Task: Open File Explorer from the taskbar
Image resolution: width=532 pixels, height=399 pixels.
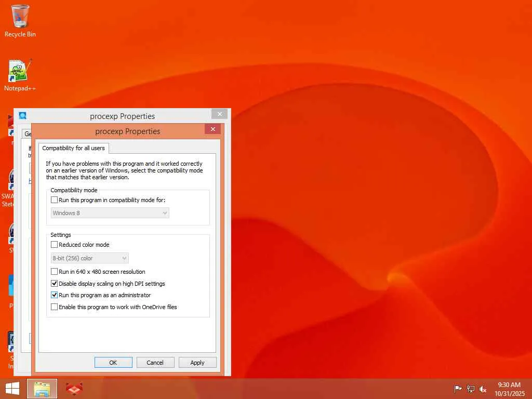Action: (42, 389)
